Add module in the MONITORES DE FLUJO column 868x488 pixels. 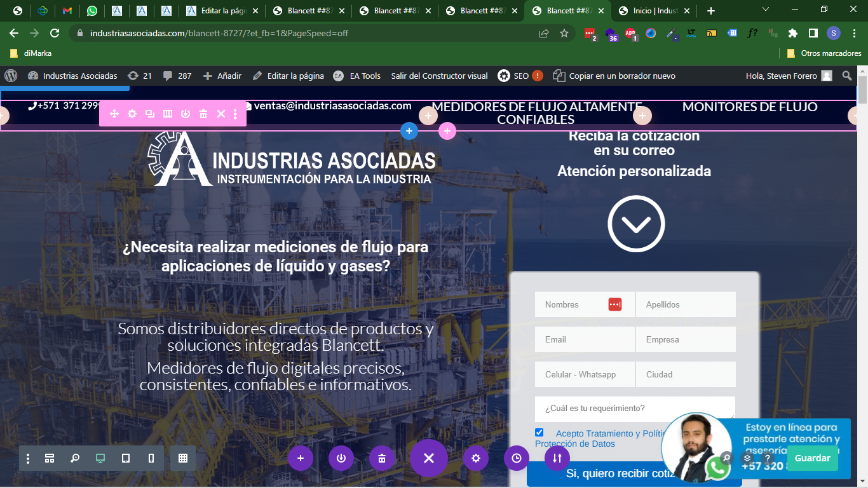coord(642,116)
